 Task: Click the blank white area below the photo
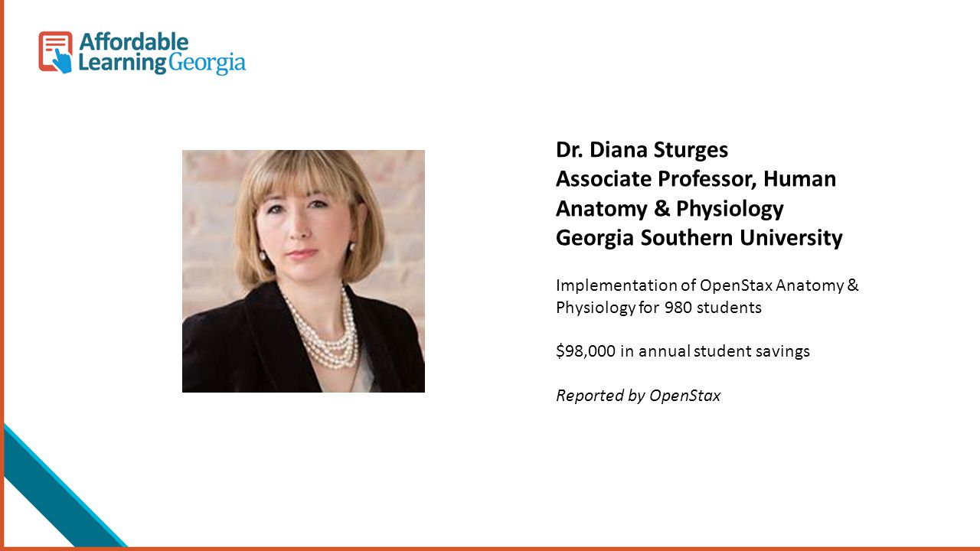click(x=303, y=467)
